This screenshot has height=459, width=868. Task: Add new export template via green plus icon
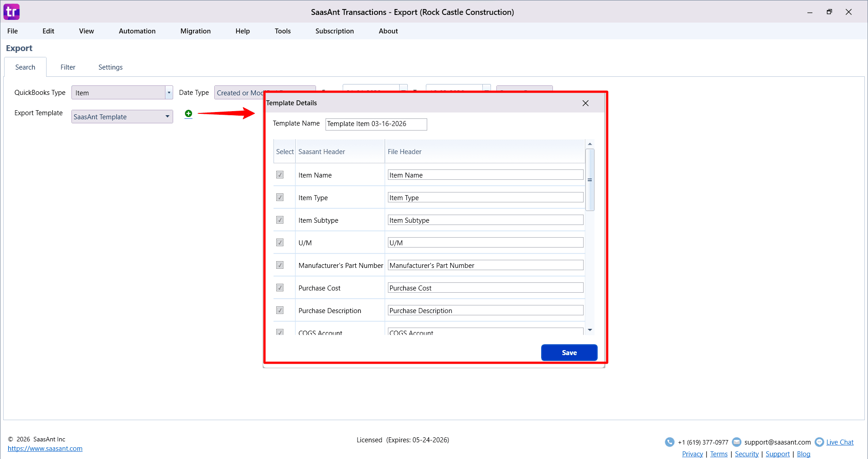tap(189, 114)
